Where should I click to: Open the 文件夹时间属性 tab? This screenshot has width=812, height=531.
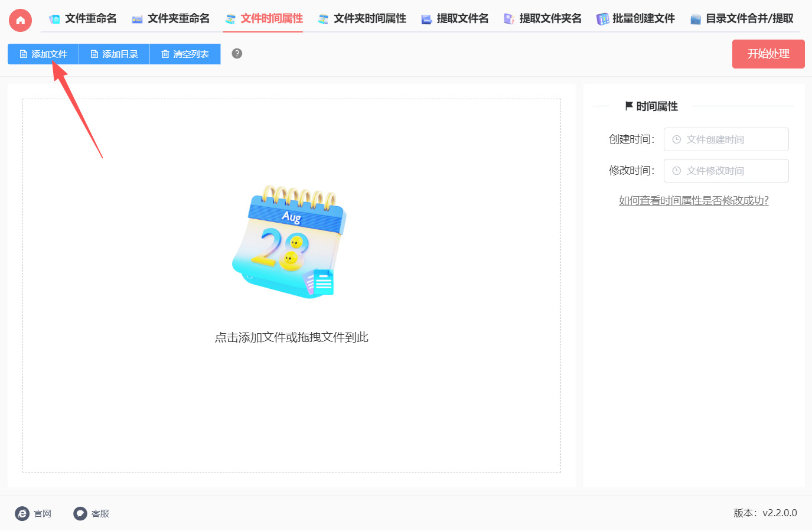pos(362,19)
